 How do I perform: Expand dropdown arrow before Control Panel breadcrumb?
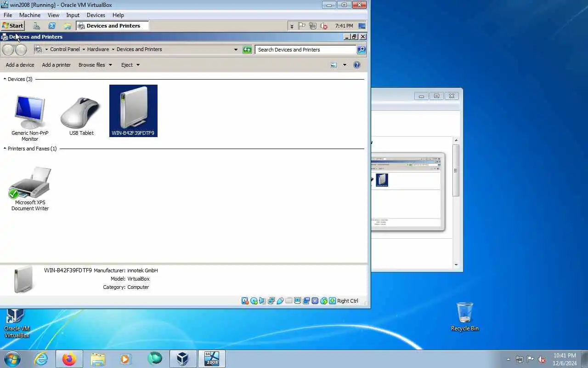[46, 49]
